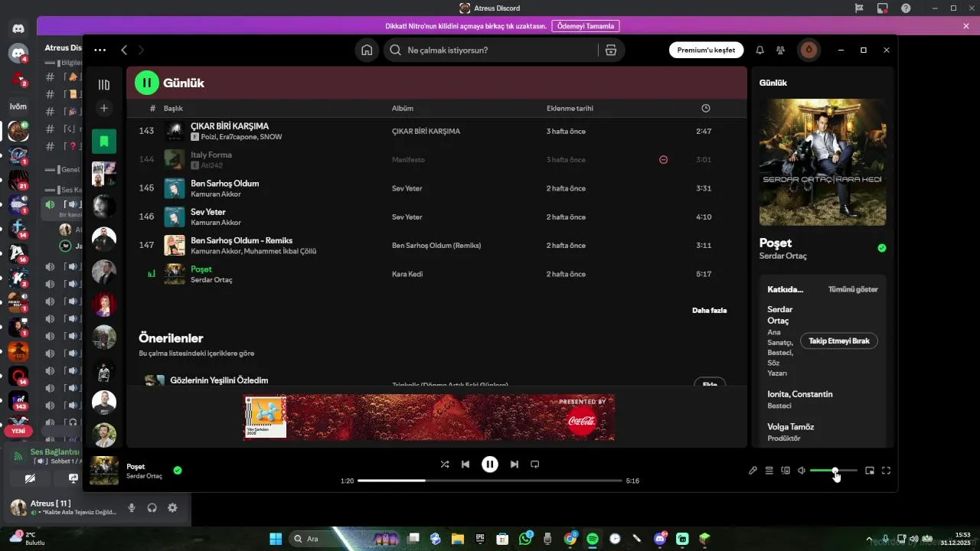The height and width of the screenshot is (551, 980).
Task: Sort by the Başlık column header
Action: click(x=173, y=109)
